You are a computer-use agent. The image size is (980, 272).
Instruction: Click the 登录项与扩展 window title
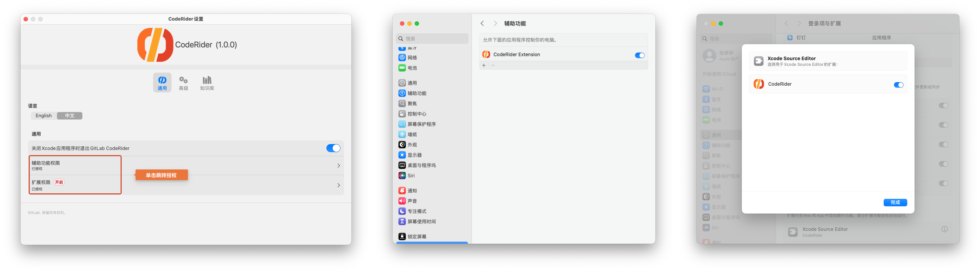[x=825, y=24]
